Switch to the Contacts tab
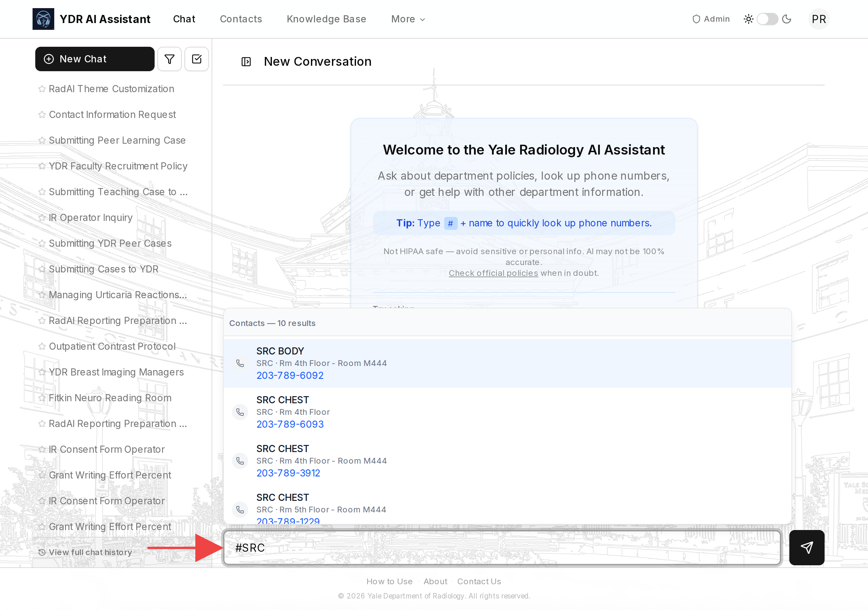The height and width of the screenshot is (610, 868). coord(241,19)
